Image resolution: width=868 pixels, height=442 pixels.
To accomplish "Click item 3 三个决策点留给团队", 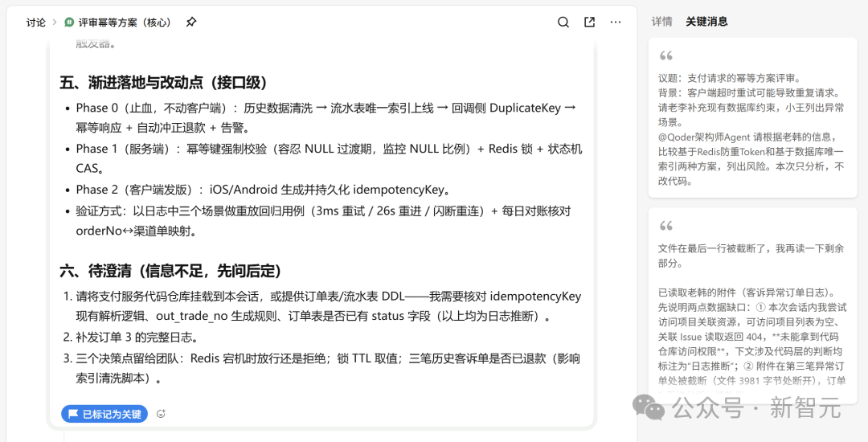I will pos(328,368).
